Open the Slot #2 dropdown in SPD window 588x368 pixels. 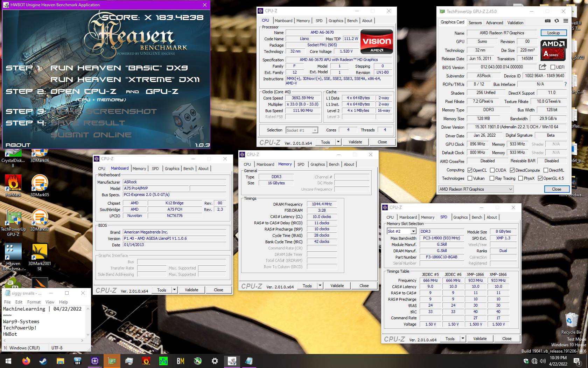[401, 231]
